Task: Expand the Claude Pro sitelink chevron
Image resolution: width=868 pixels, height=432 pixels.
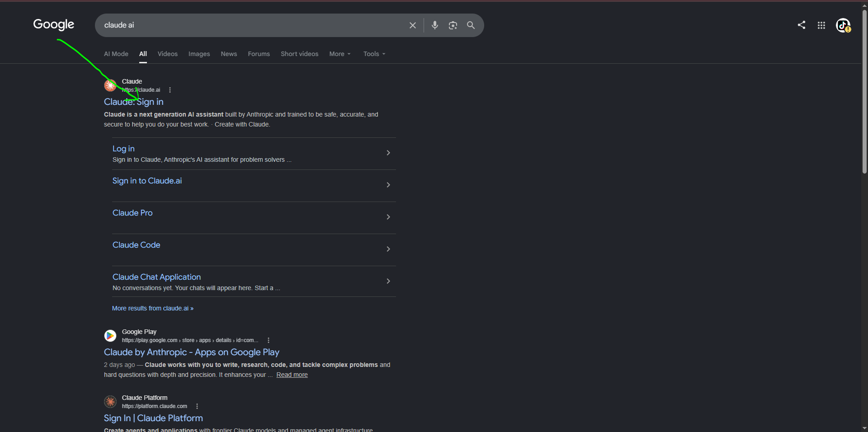Action: click(x=388, y=217)
